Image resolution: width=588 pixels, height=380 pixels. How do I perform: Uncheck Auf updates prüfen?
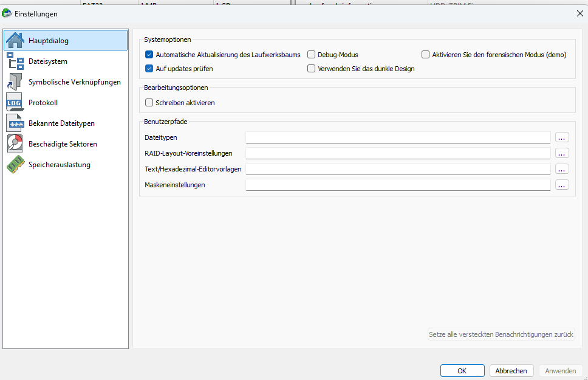pyautogui.click(x=149, y=68)
